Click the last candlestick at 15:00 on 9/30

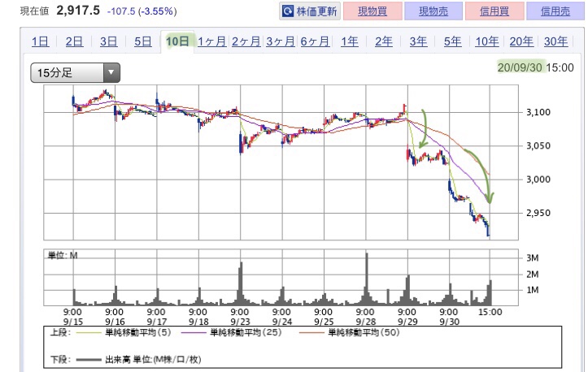tap(489, 231)
